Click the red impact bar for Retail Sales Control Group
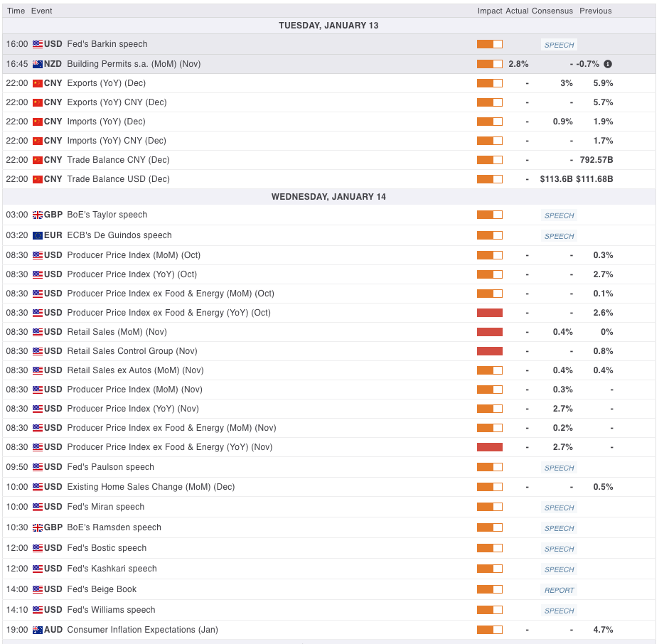 [x=489, y=351]
